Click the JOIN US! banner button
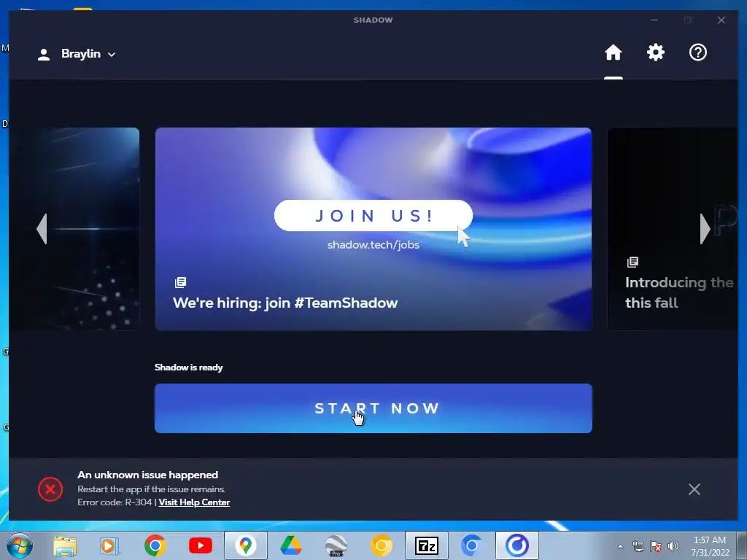The image size is (747, 560). point(373,216)
